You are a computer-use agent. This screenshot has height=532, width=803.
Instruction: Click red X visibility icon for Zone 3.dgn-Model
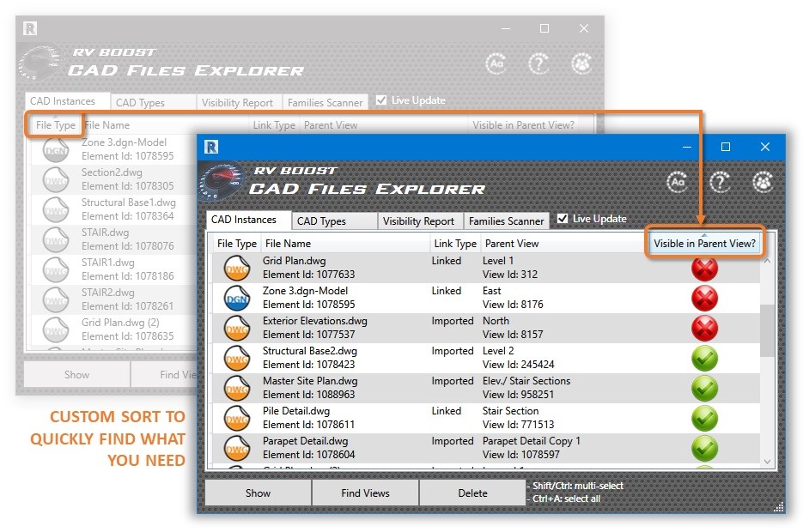coord(705,299)
